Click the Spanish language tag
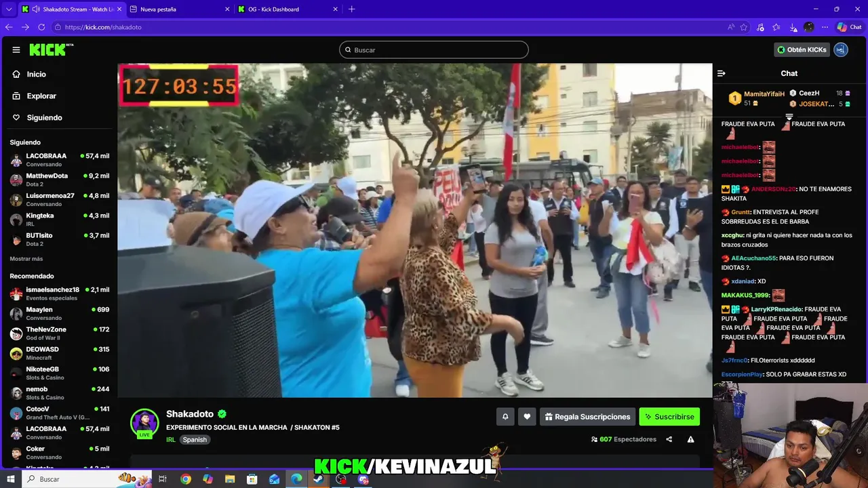 [x=195, y=439]
